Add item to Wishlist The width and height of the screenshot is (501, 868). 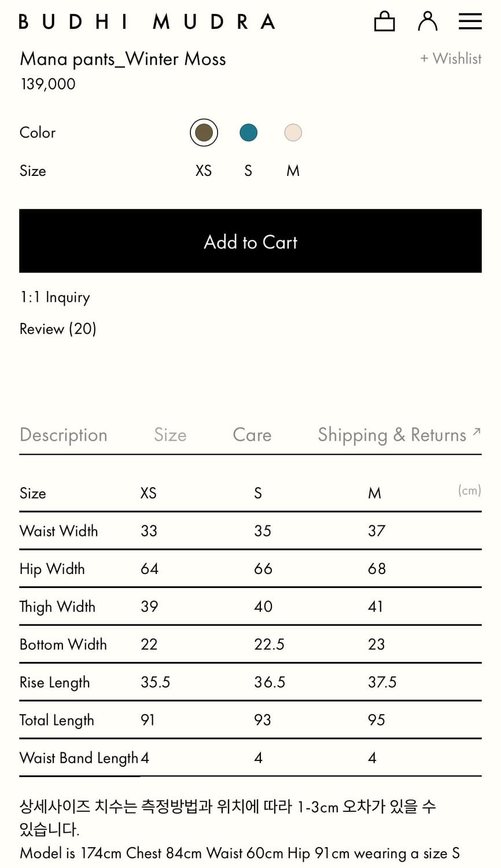pos(451,58)
